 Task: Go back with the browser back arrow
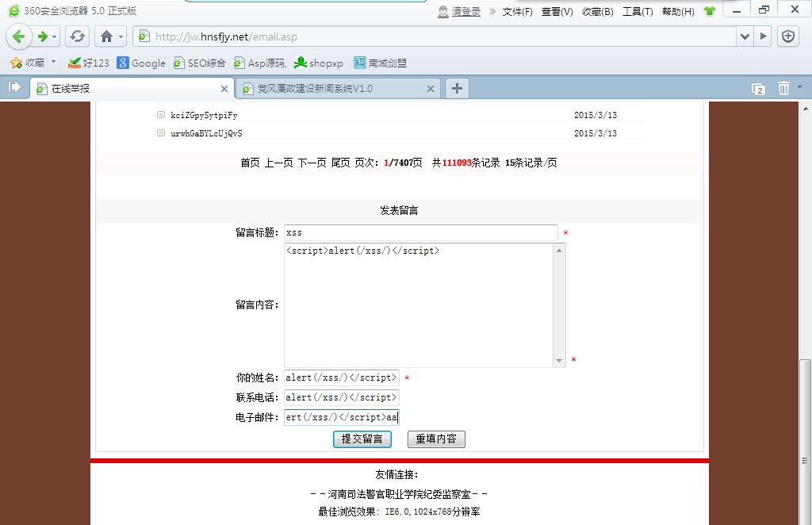[x=19, y=36]
